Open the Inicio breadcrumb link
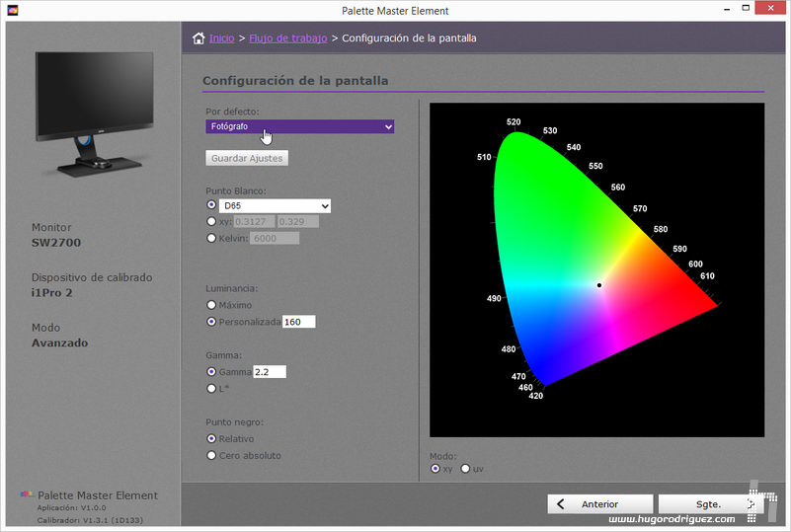 (x=222, y=38)
